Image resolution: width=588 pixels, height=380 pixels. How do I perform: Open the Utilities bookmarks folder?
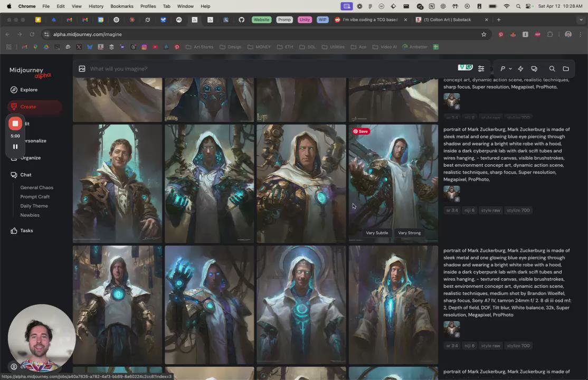click(333, 47)
